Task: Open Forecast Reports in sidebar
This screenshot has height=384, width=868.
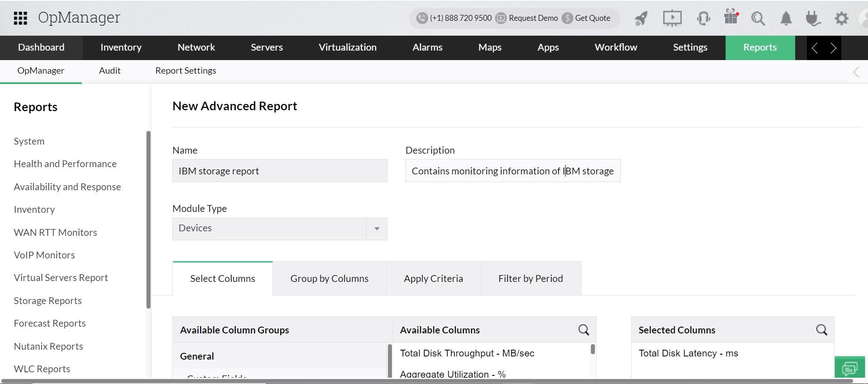Action: click(50, 323)
